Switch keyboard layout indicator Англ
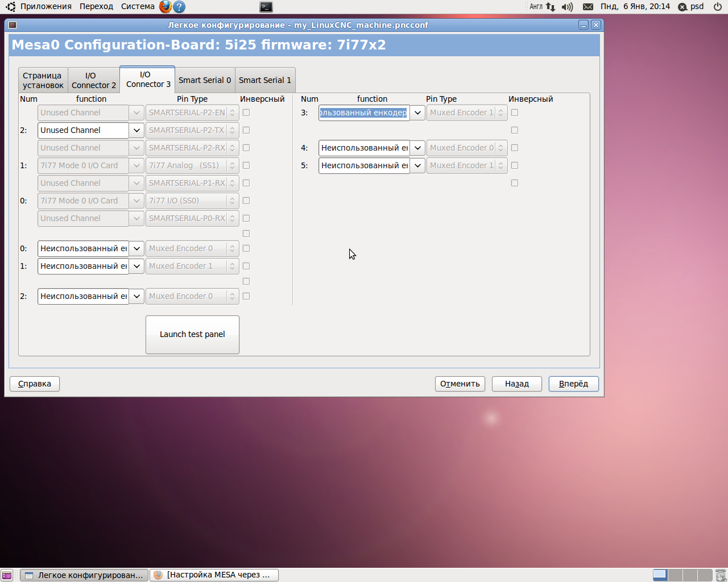The height and width of the screenshot is (582, 728). 536,7
